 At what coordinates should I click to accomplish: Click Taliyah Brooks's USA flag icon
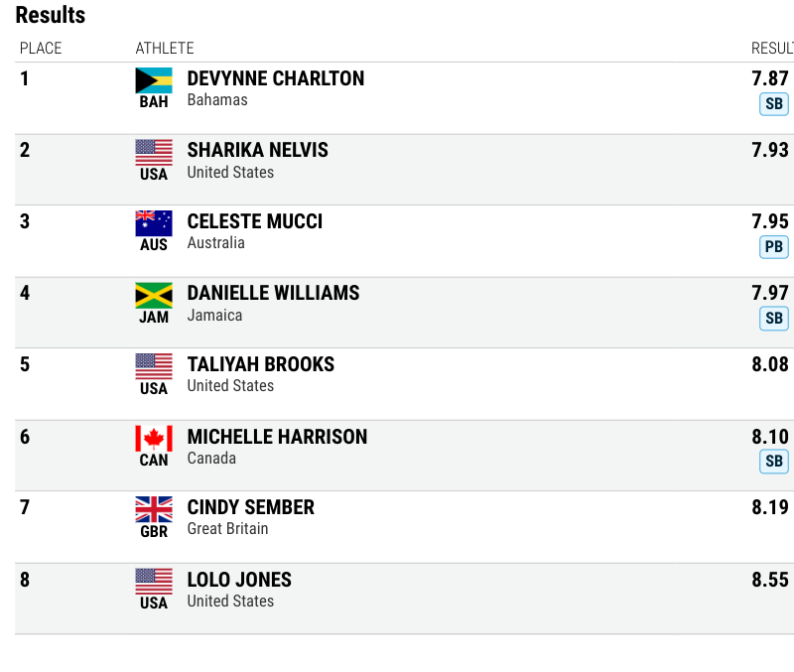(x=154, y=366)
